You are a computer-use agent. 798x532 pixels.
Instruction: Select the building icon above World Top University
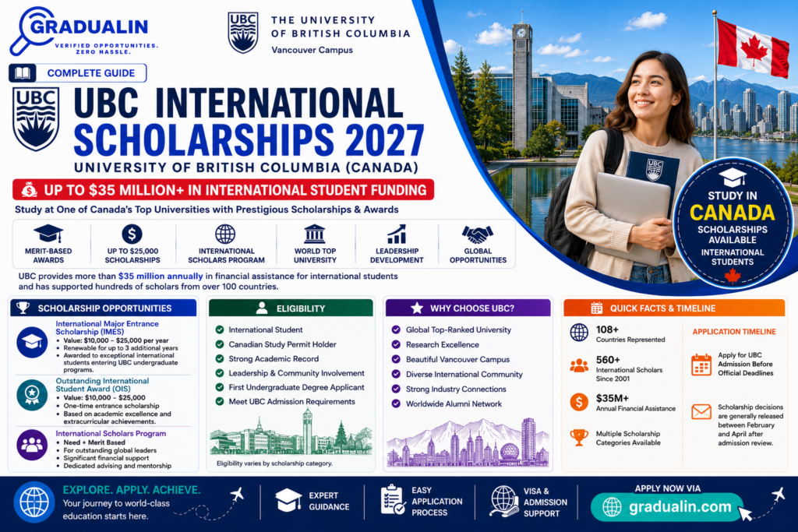point(315,234)
